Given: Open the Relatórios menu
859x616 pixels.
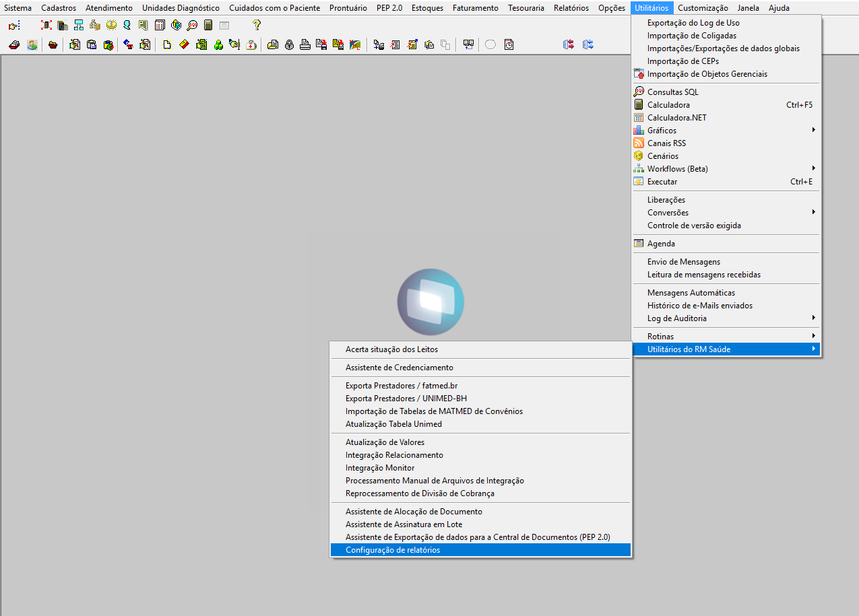Looking at the screenshot, I should [571, 8].
